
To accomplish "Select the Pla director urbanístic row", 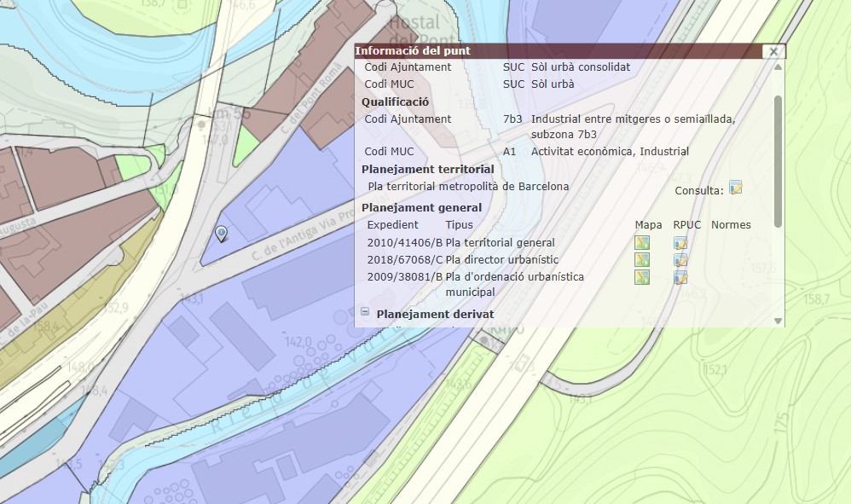I will point(501,260).
